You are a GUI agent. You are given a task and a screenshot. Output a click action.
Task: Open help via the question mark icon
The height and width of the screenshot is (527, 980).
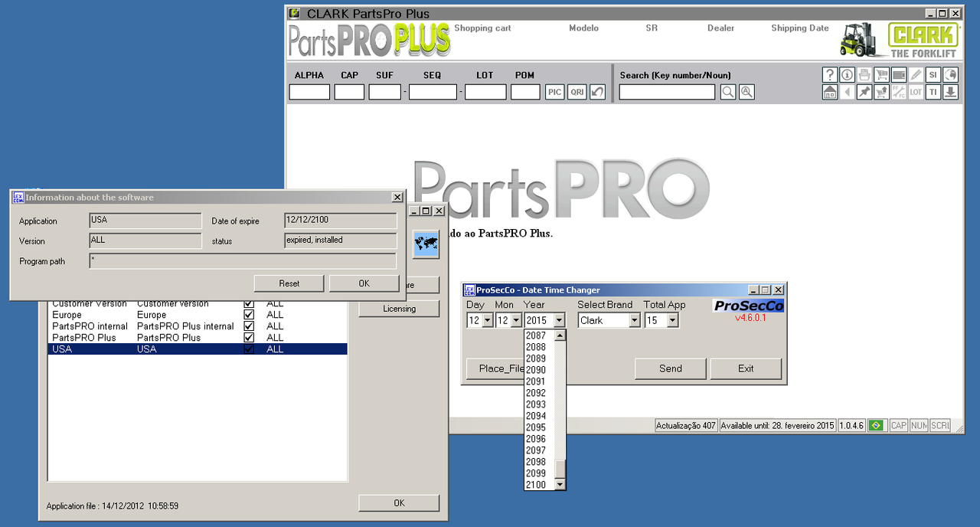(x=829, y=75)
